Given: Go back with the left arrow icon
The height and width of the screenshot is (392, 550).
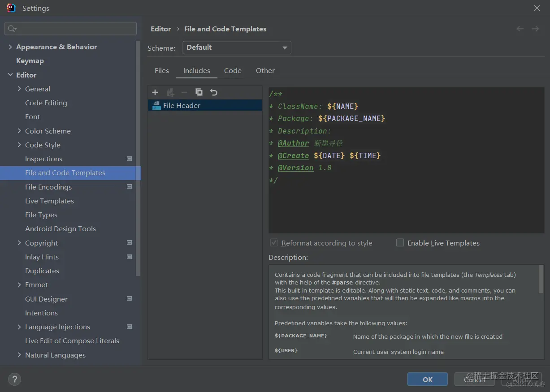Looking at the screenshot, I should [520, 29].
